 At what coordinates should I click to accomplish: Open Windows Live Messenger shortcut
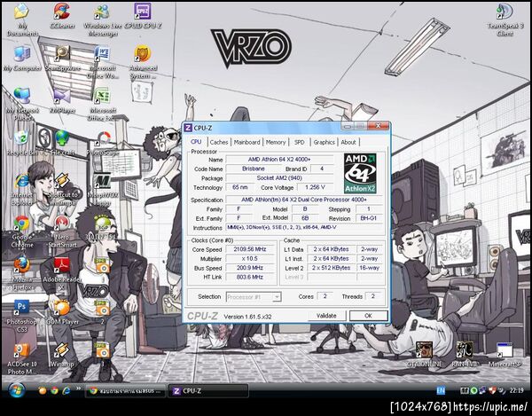click(103, 20)
